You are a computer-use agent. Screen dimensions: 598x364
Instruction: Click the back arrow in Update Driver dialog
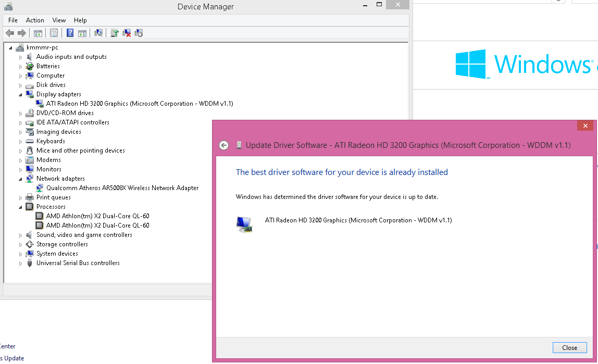224,145
